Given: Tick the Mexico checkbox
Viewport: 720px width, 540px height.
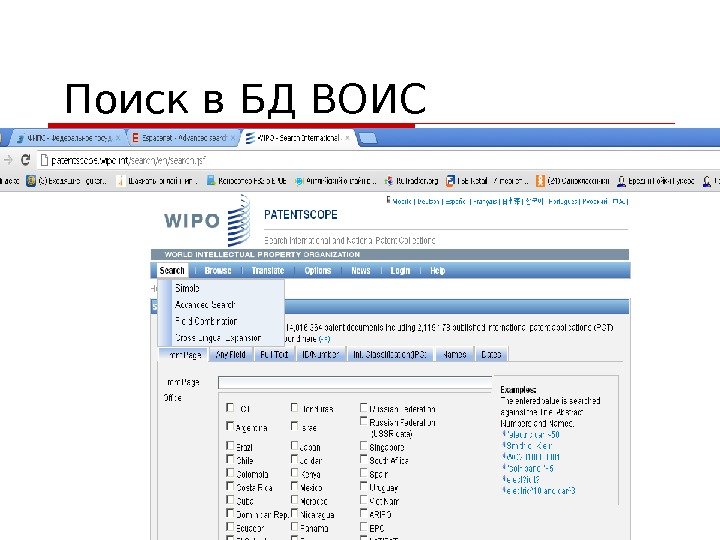Looking at the screenshot, I should pos(294,486).
